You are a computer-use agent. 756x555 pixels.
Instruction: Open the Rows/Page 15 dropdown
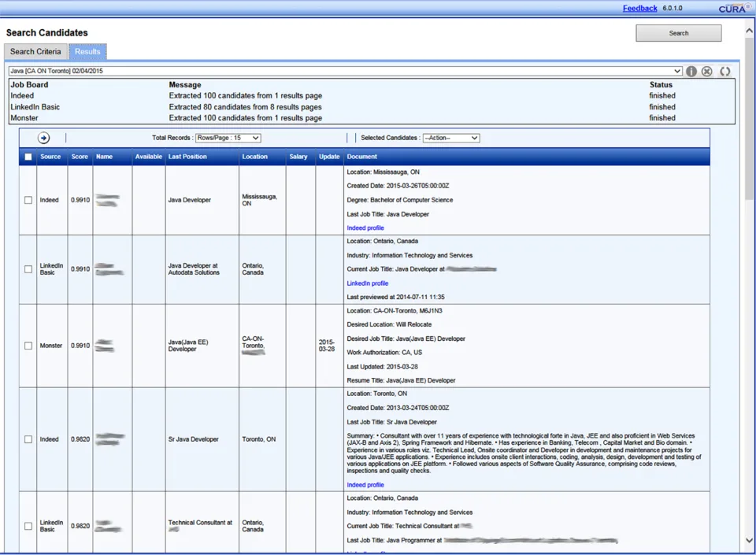228,138
